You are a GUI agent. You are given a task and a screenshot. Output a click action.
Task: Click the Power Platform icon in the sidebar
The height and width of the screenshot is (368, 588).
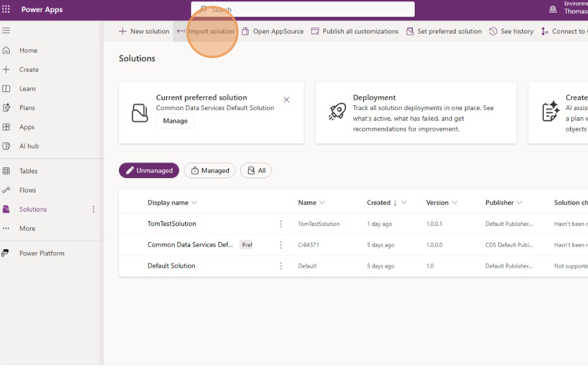point(5,253)
